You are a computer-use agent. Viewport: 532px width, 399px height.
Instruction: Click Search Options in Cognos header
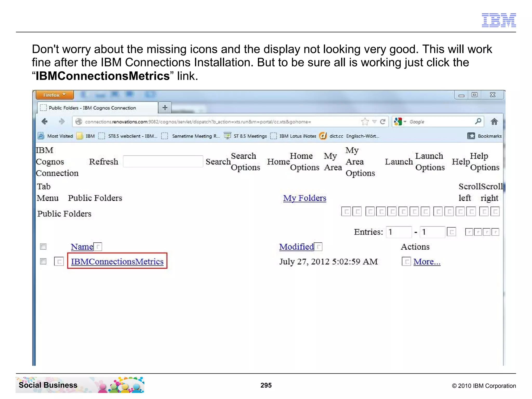click(x=245, y=162)
